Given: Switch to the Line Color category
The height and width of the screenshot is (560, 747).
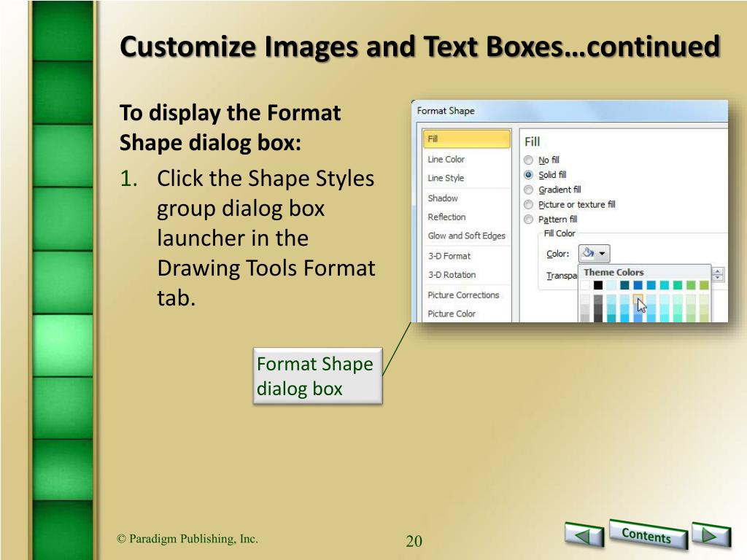Looking at the screenshot, I should (x=466, y=159).
